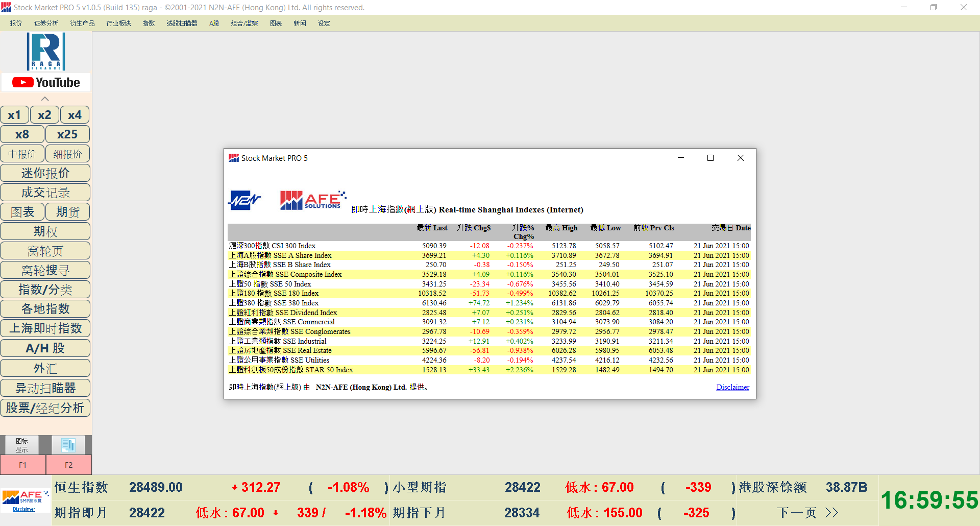Click the N2N logo in the dialog
The image size is (980, 526).
coord(244,200)
